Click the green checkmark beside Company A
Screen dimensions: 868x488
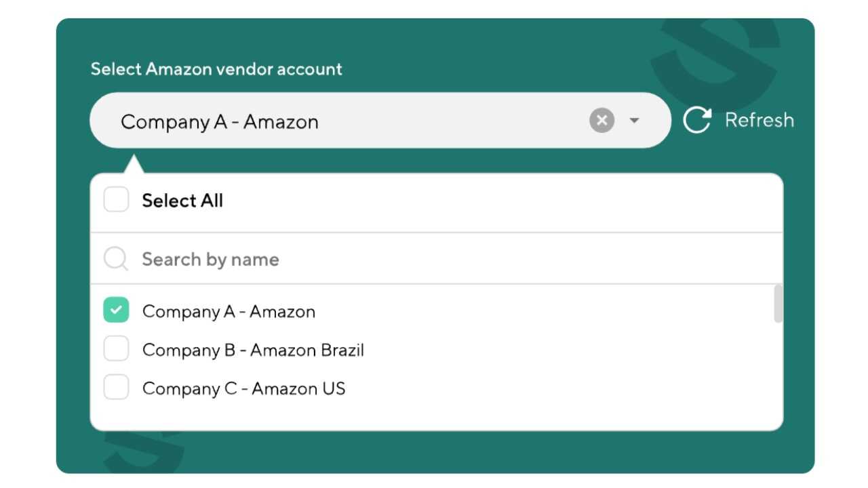click(116, 310)
